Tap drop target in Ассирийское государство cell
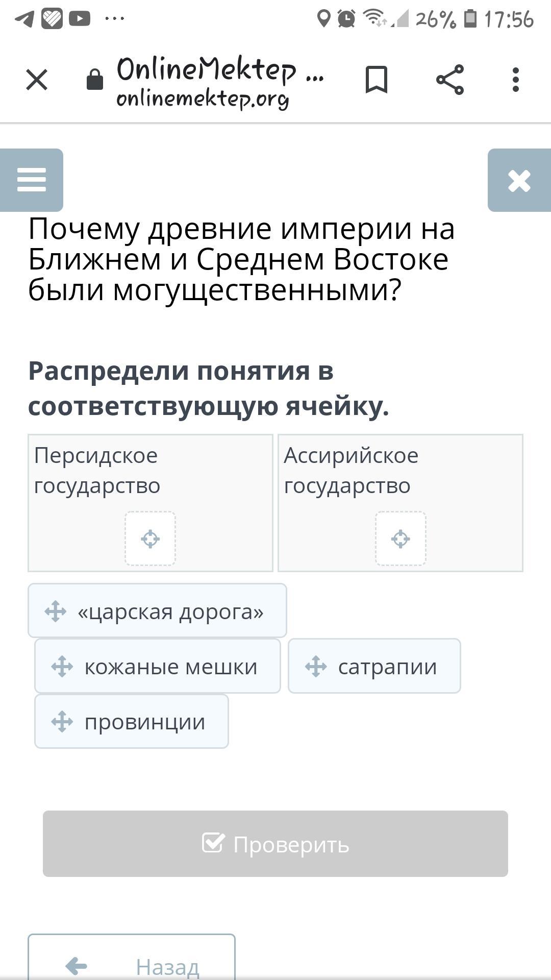This screenshot has height=980, width=551. (400, 539)
